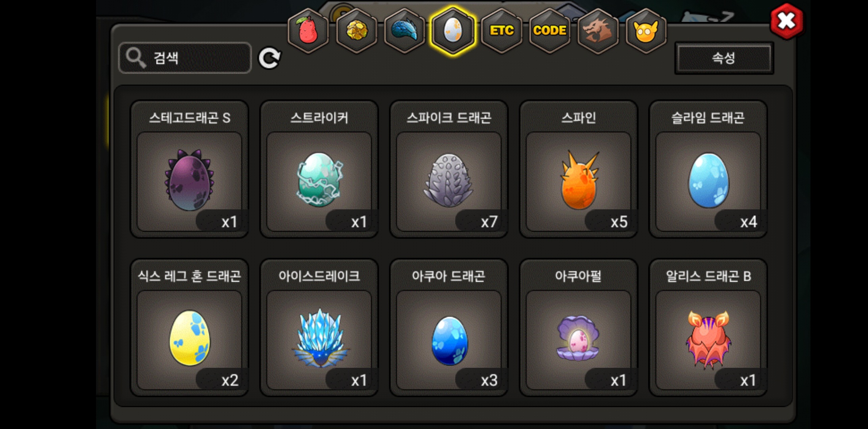Screen dimensions: 868x429
Task: Select the 아쿠아펄 pearl shell egg
Action: coord(579,328)
